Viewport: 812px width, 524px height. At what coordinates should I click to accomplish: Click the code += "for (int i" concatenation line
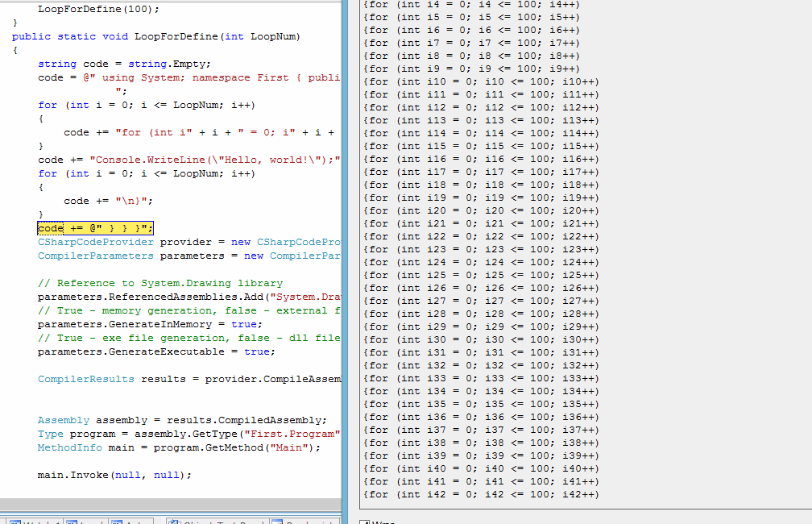[x=200, y=132]
